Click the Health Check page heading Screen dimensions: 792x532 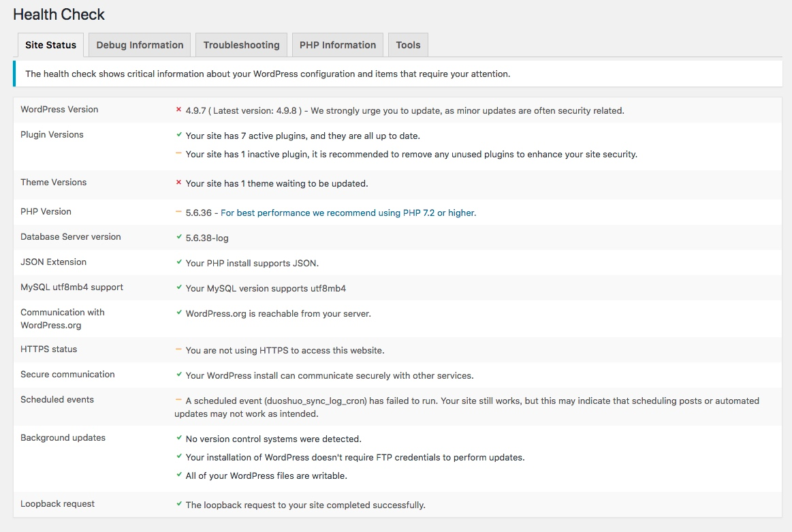pos(59,14)
